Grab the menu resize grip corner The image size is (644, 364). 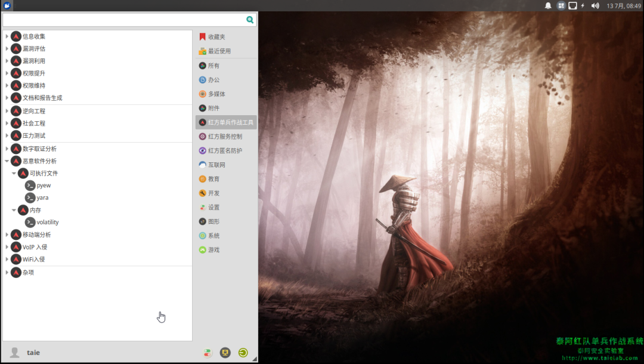255,359
